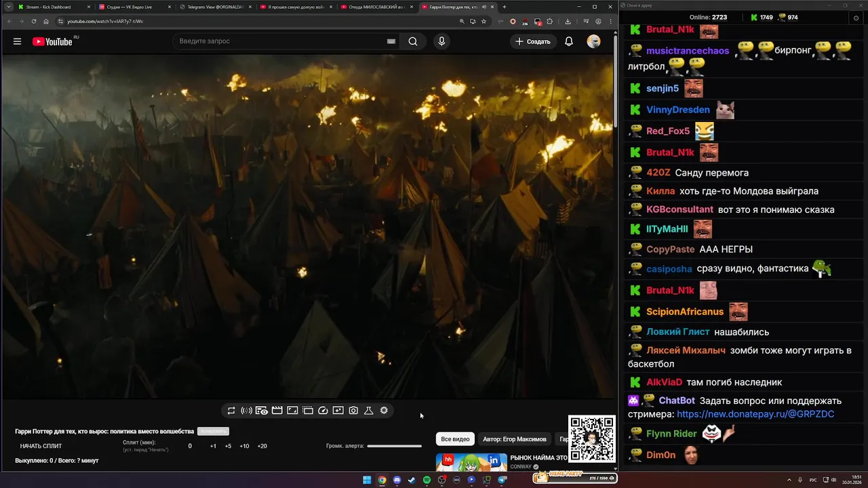This screenshot has height=488, width=868.
Task: Open РЫНОК НАЙМА recommended video thumbnail
Action: click(471, 462)
